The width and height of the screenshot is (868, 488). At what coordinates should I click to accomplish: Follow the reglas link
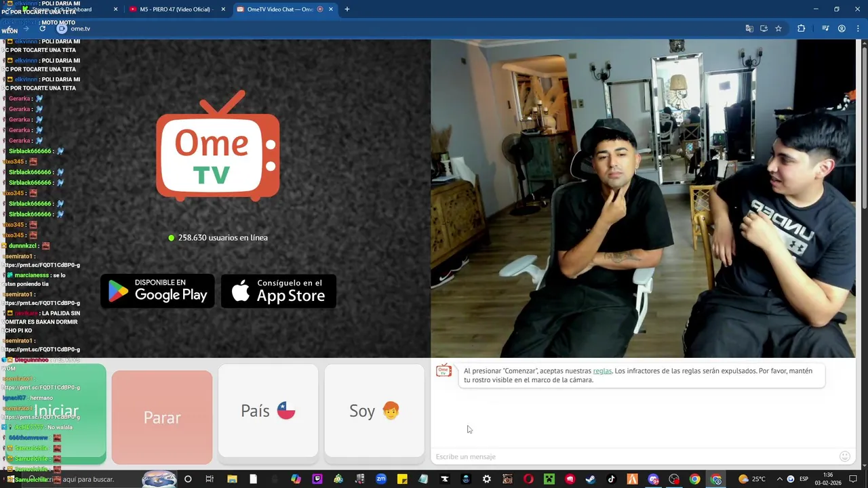pos(602,371)
